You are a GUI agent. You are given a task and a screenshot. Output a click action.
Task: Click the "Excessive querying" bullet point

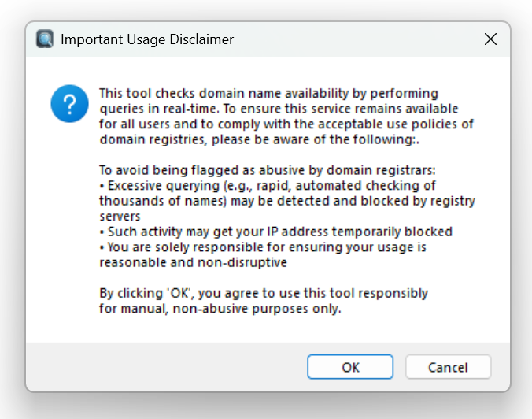(267, 185)
